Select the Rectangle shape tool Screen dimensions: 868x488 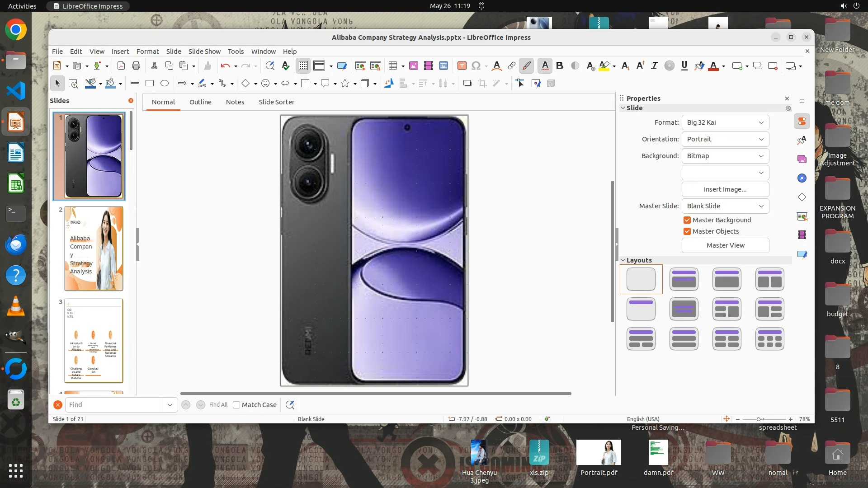tap(150, 84)
